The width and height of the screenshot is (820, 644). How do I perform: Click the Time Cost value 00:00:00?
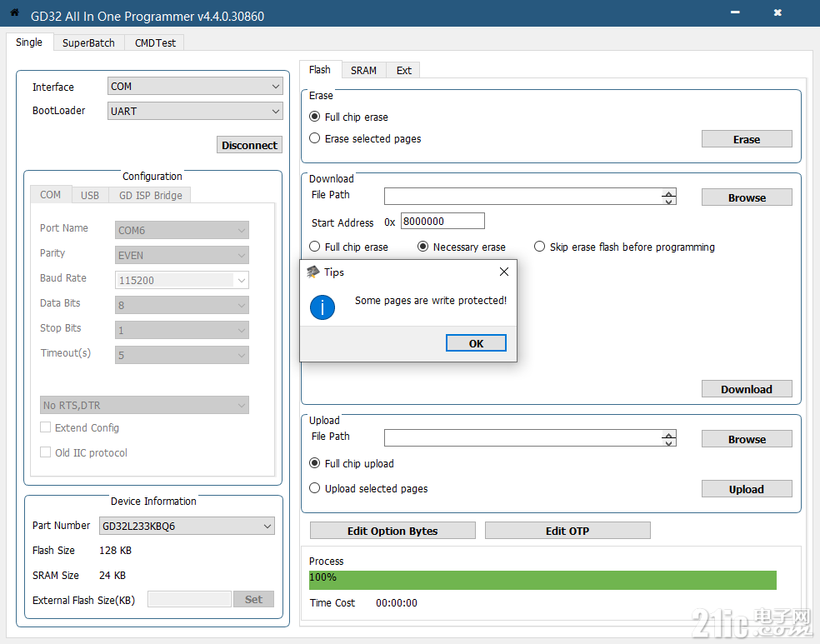pos(397,602)
